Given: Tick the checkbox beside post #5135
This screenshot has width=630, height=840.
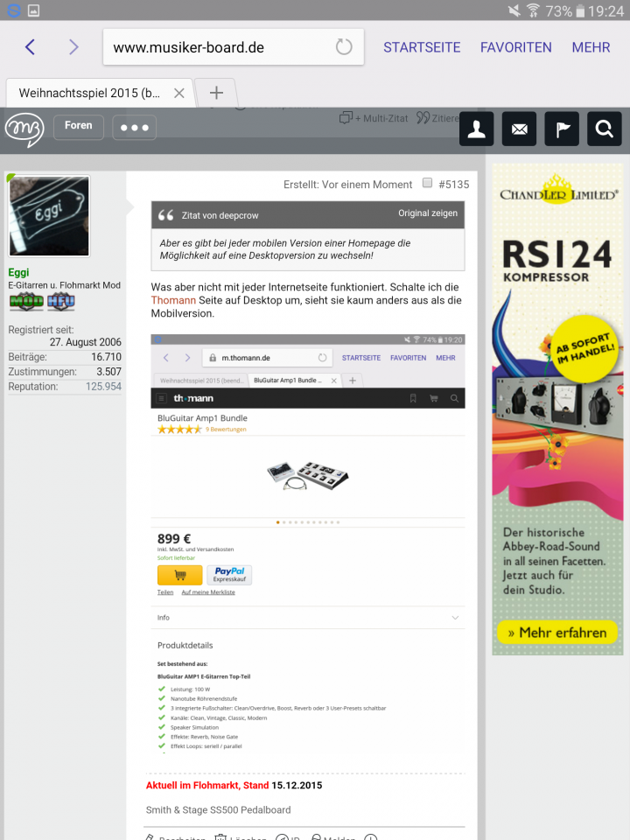Looking at the screenshot, I should pyautogui.click(x=427, y=183).
